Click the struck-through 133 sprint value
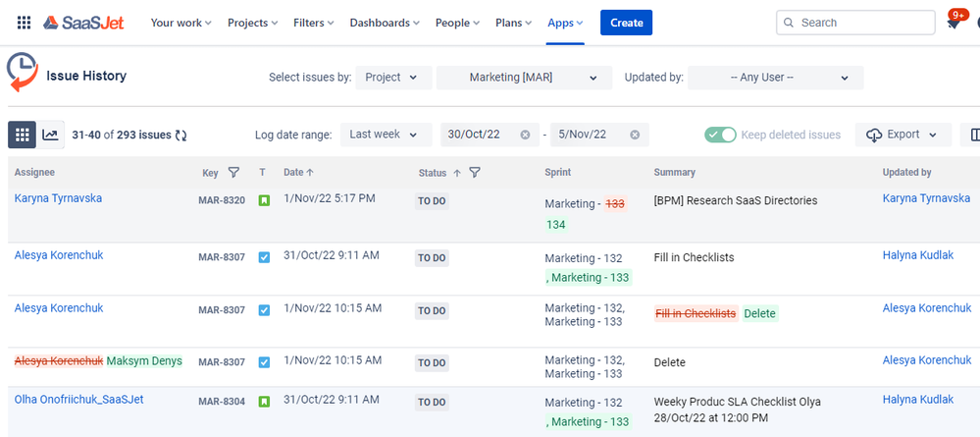The image size is (980, 437). pos(616,204)
